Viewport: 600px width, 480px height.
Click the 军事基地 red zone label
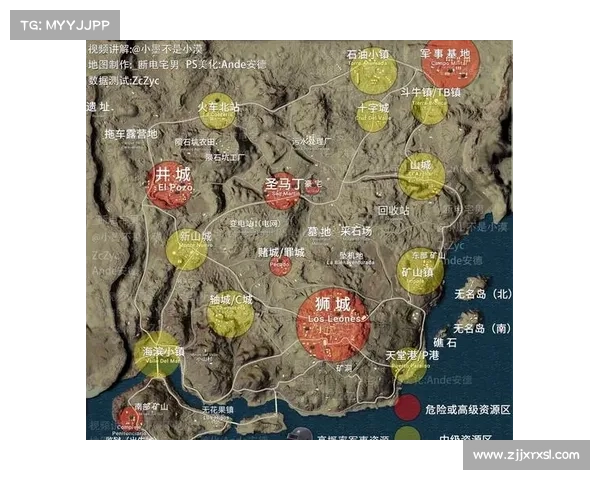445,54
